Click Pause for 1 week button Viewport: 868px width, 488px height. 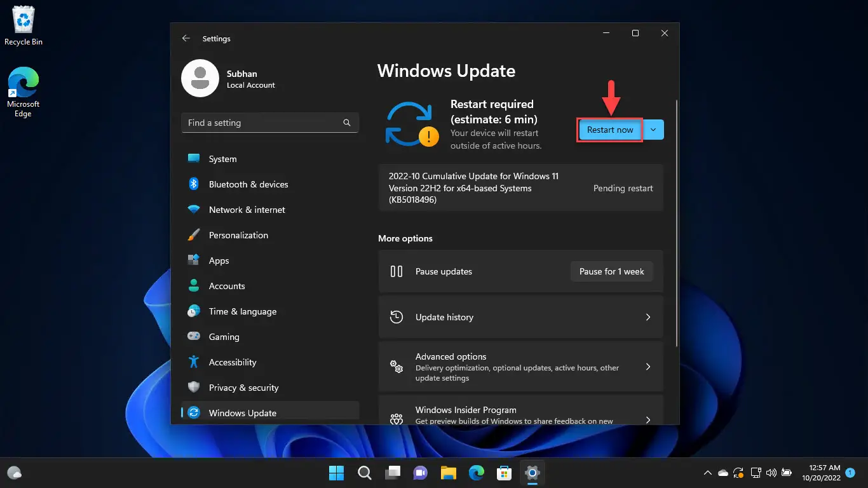(611, 271)
